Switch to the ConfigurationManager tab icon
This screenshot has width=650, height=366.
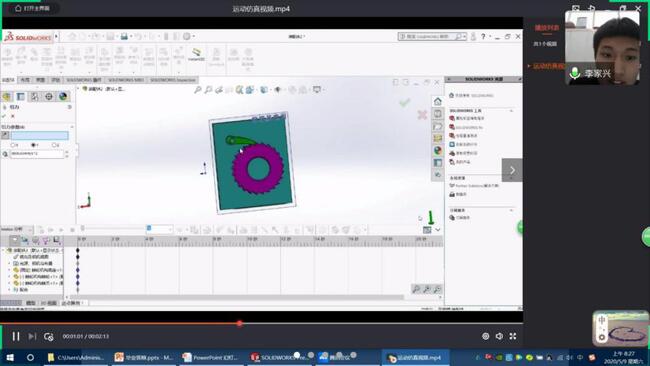[x=35, y=97]
